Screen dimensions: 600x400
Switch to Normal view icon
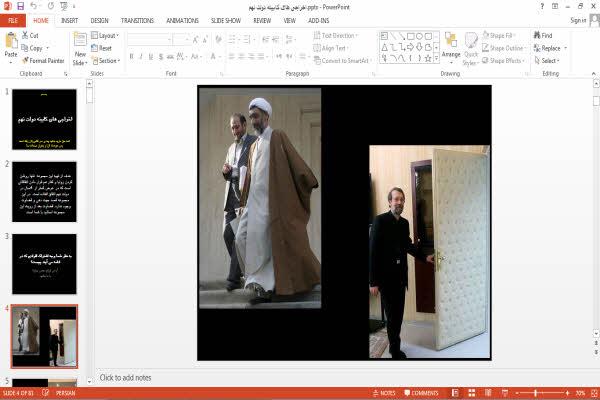[455, 393]
